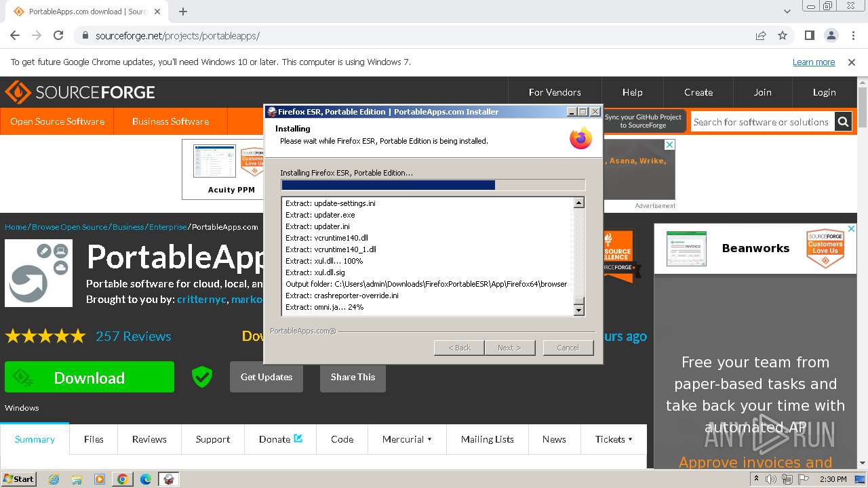The image size is (868, 488).
Task: Click the Share This button
Action: [x=353, y=377]
